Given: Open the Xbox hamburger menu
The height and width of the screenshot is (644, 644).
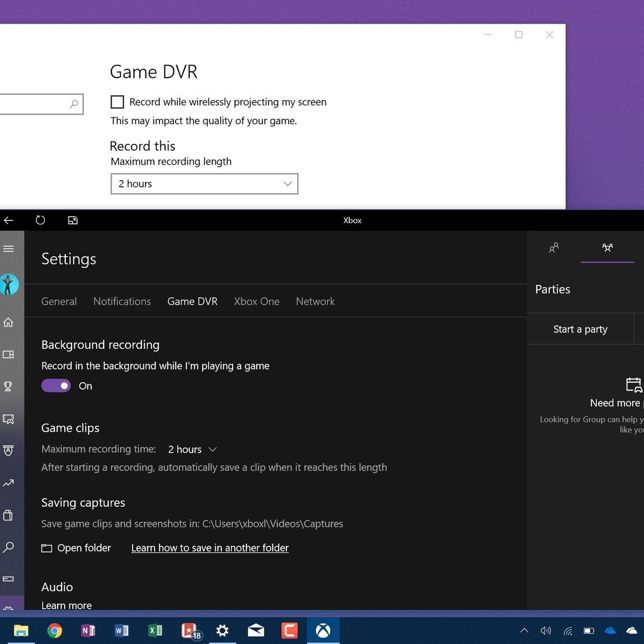Looking at the screenshot, I should [8, 249].
